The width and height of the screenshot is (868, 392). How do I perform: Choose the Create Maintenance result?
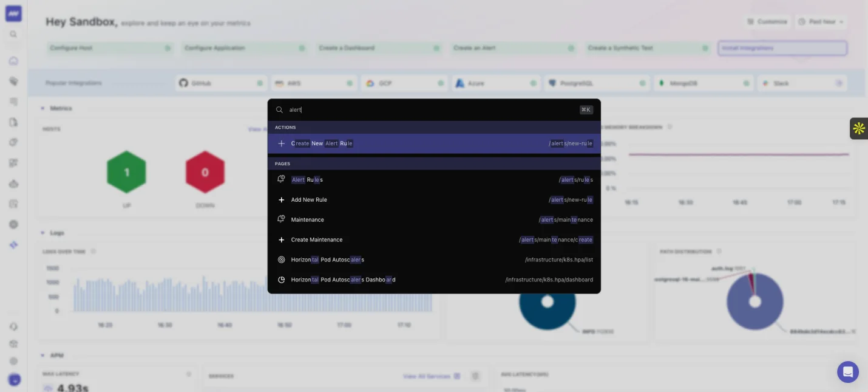434,240
